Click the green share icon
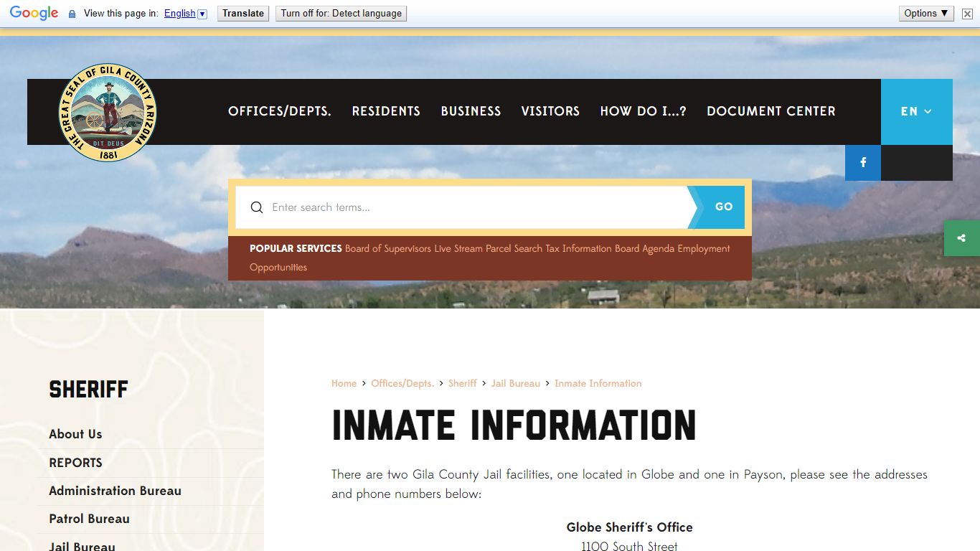Viewport: 980px width, 551px height. coord(962,238)
